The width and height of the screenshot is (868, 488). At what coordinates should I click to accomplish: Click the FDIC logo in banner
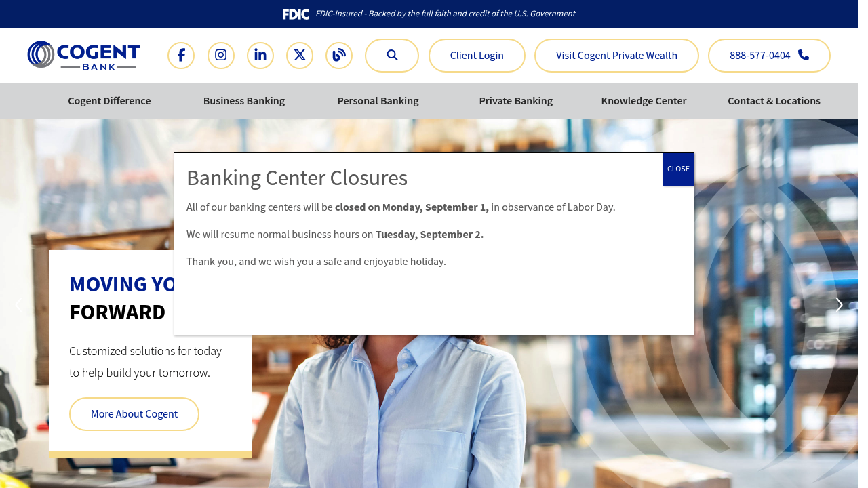pyautogui.click(x=296, y=14)
